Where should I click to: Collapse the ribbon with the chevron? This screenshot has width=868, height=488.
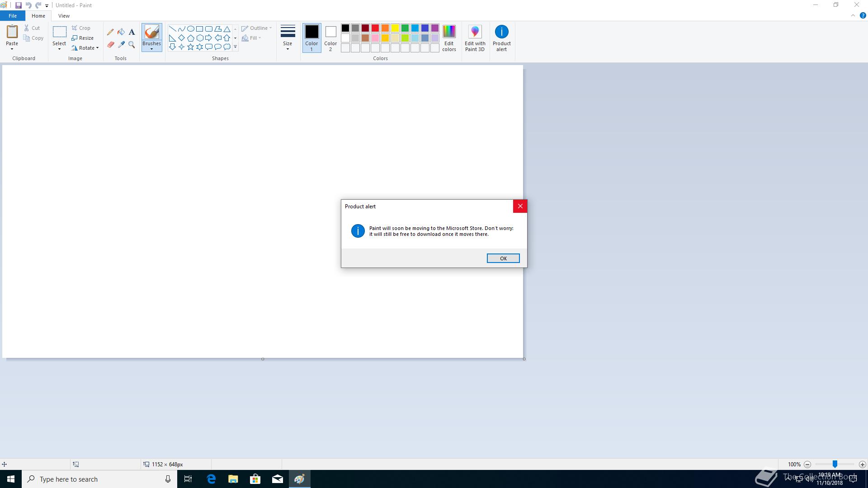[x=853, y=15]
